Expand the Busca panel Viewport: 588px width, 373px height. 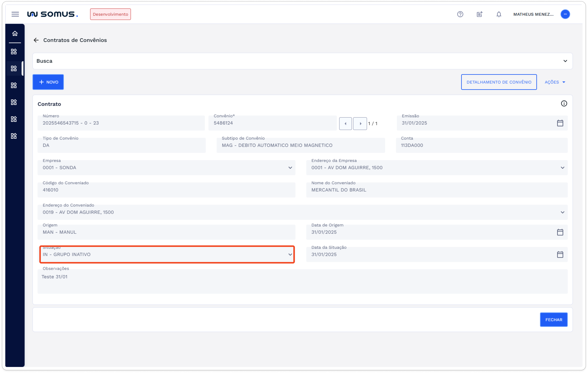565,61
